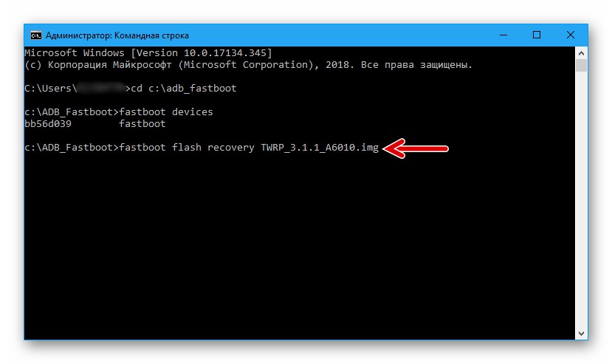612x364 pixels.
Task: Click the Command Prompt icon in title bar
Action: coord(35,35)
